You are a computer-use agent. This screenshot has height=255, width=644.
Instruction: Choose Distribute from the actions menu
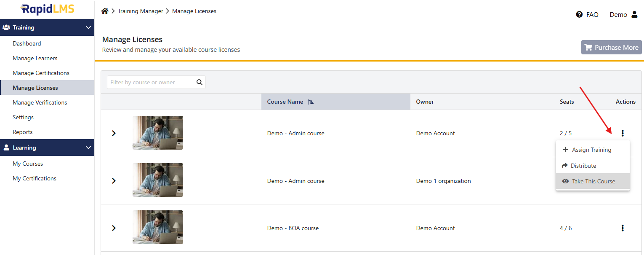pos(593,166)
